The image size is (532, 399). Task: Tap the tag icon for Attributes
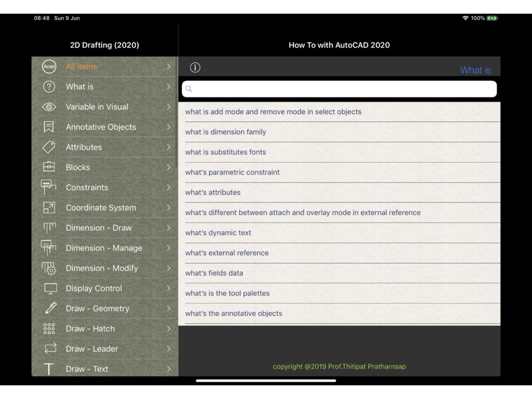coord(49,147)
